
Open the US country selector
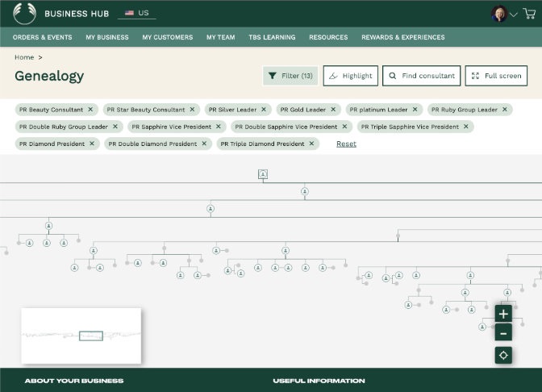click(x=137, y=13)
